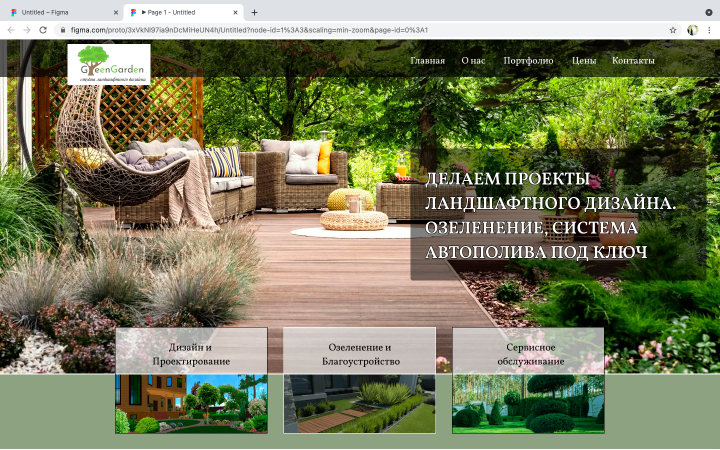This screenshot has width=720, height=450.
Task: Open the landscaped pathway thumbnail
Action: [x=359, y=404]
